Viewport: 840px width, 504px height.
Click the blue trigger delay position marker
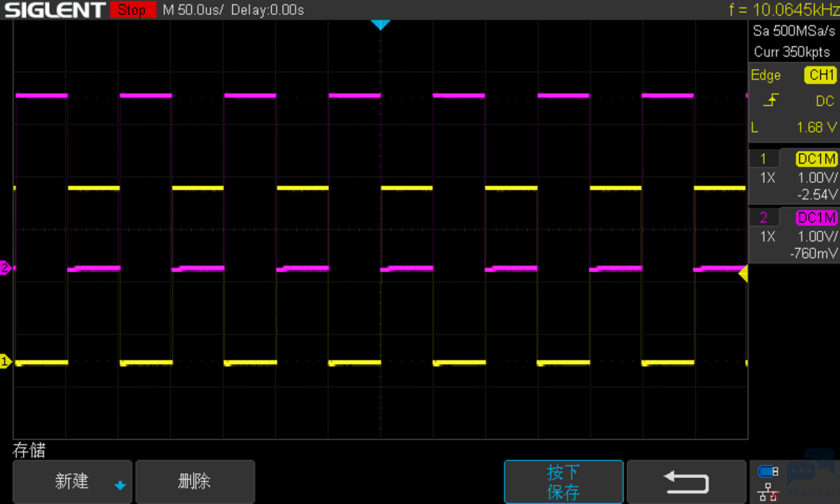click(x=380, y=25)
